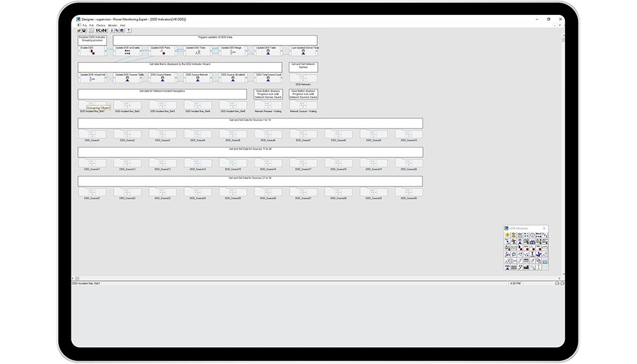Screen dimensions: 637x364
Task: Select the Update DDD Timer module
Action: coord(198,51)
